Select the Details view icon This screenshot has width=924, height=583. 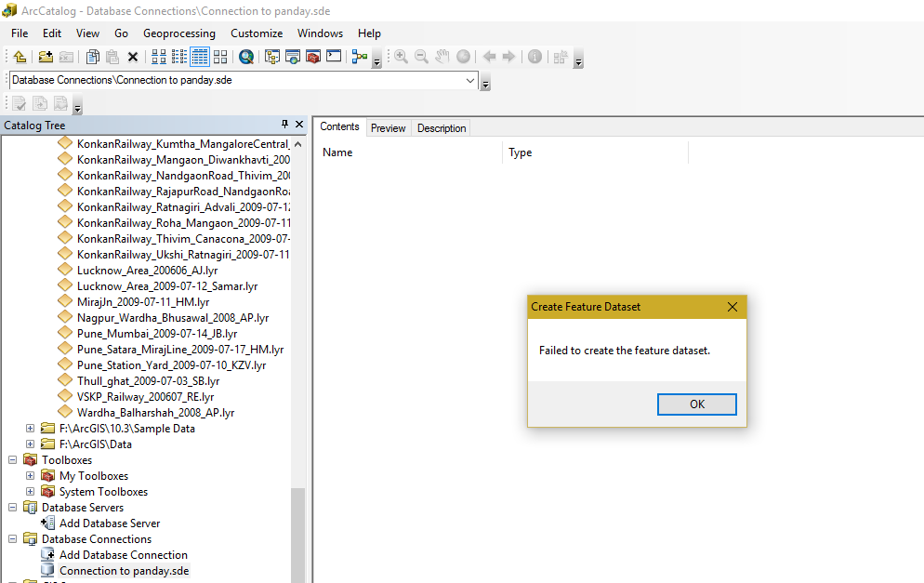[200, 57]
